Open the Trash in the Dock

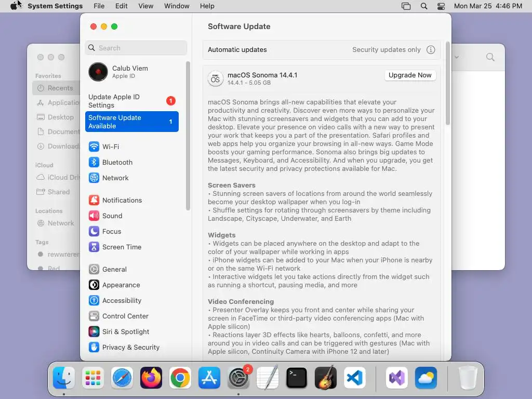coord(468,378)
